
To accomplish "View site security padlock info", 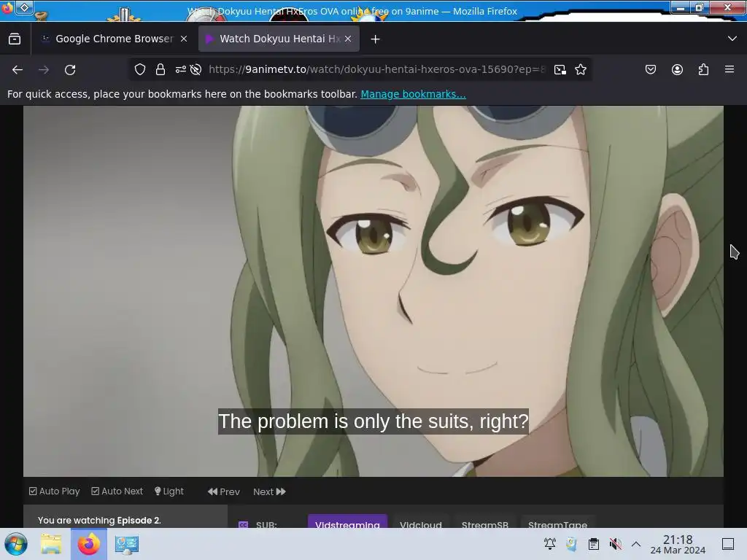I will tap(160, 69).
